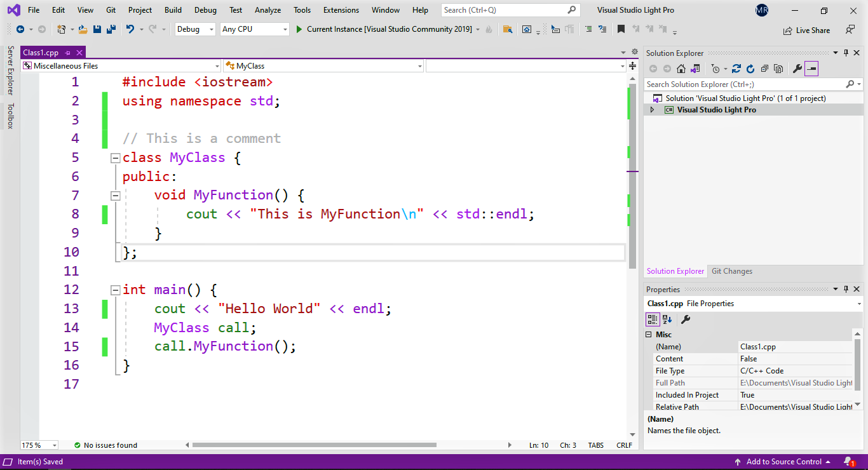Collapse the class MyClass code block
This screenshot has width=868, height=470.
point(115,158)
